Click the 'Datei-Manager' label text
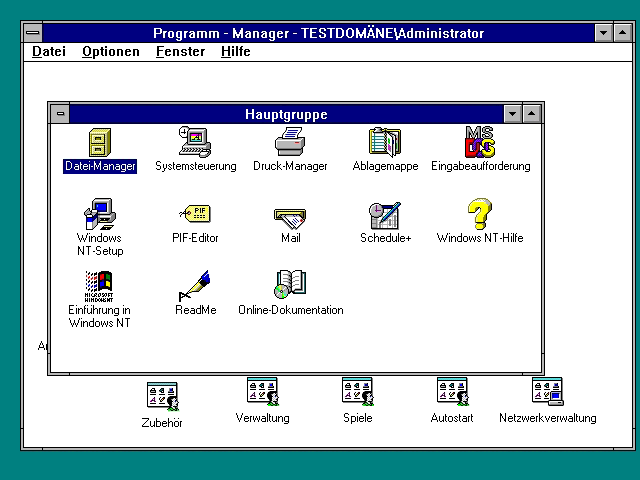The width and height of the screenshot is (640, 480). coord(100,166)
